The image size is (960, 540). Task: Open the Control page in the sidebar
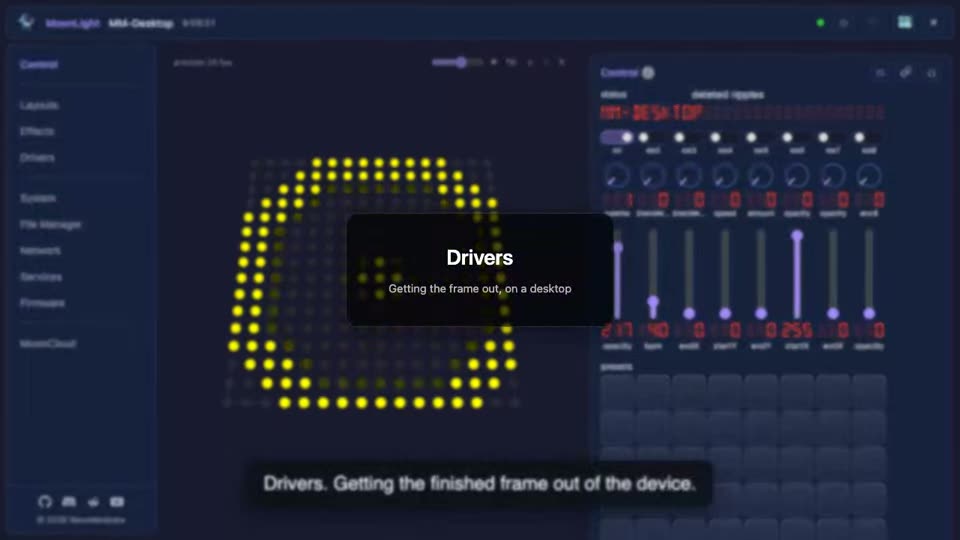coord(39,64)
